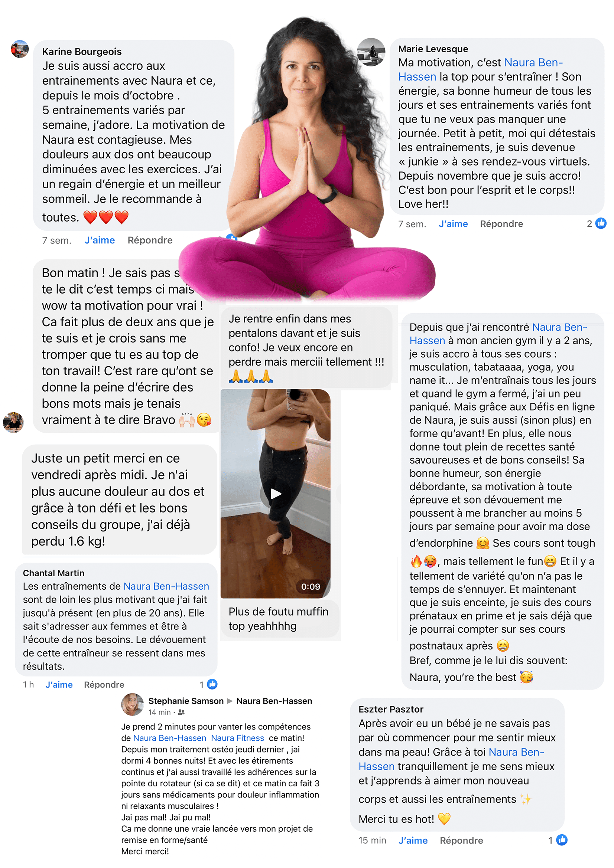
Task: Click the friends audience icon beside 14 min
Action: tap(181, 712)
